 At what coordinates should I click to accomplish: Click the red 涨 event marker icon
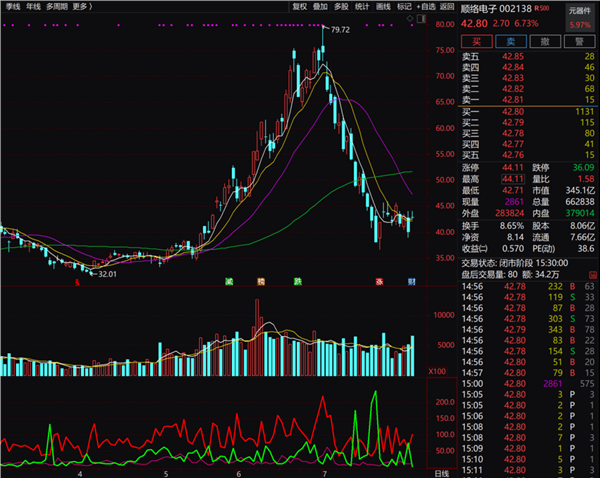click(379, 282)
